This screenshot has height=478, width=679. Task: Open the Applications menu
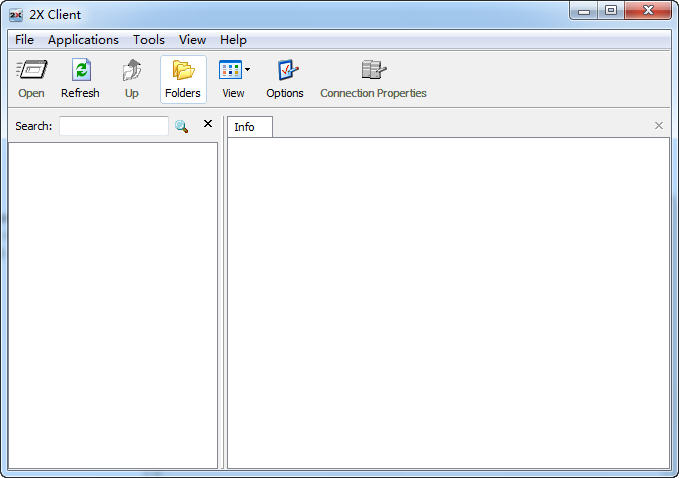83,40
